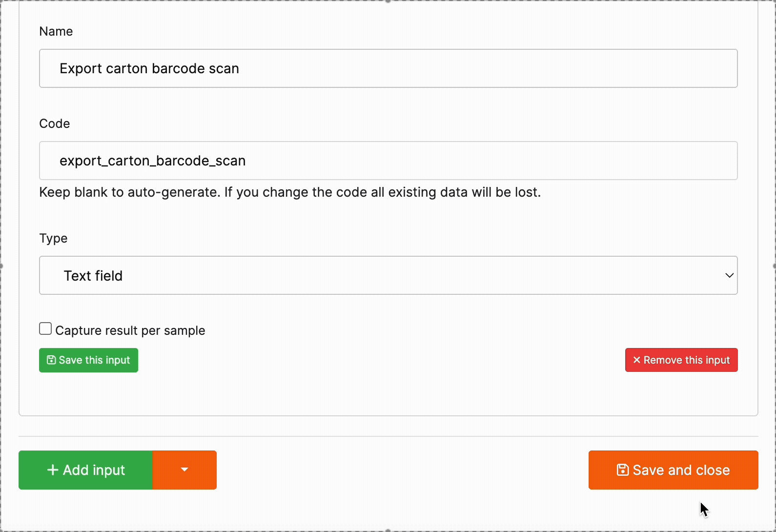Click the Type field label
This screenshot has height=532, width=776.
53,238
